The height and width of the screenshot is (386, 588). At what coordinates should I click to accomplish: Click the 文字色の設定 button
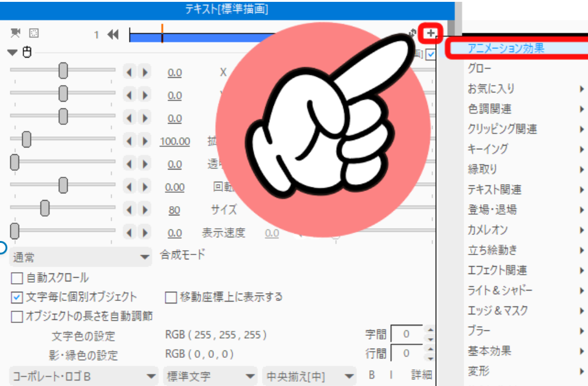click(83, 336)
